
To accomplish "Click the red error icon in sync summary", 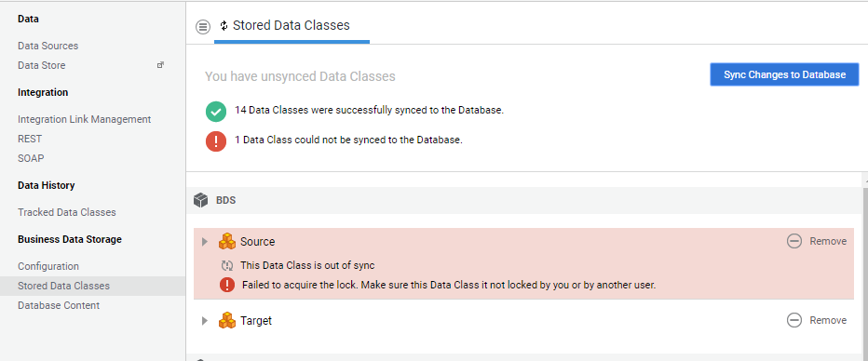I will point(216,140).
